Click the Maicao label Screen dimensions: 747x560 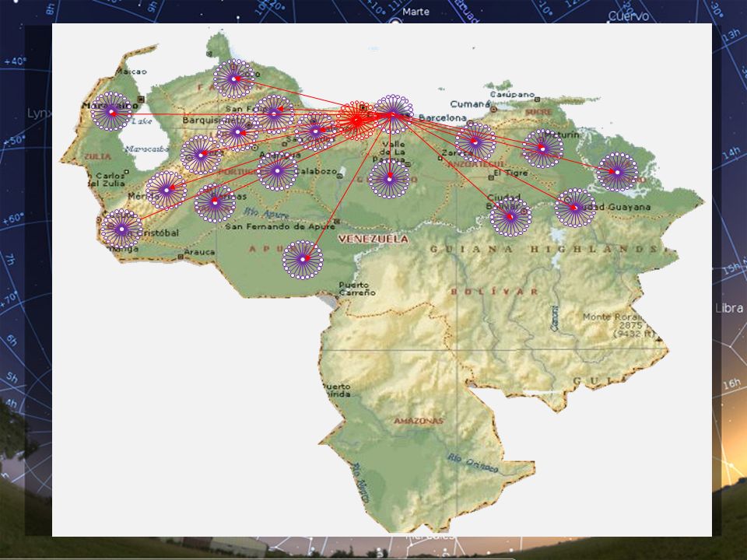pyautogui.click(x=132, y=72)
